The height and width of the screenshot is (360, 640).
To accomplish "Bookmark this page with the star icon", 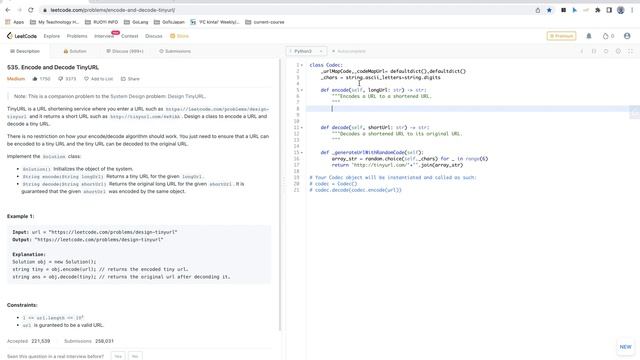I will (x=549, y=10).
